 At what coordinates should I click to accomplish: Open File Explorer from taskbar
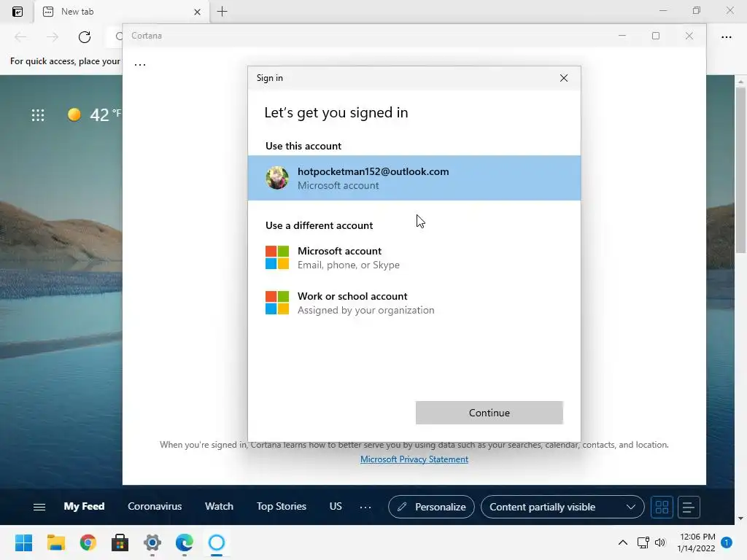(x=55, y=542)
